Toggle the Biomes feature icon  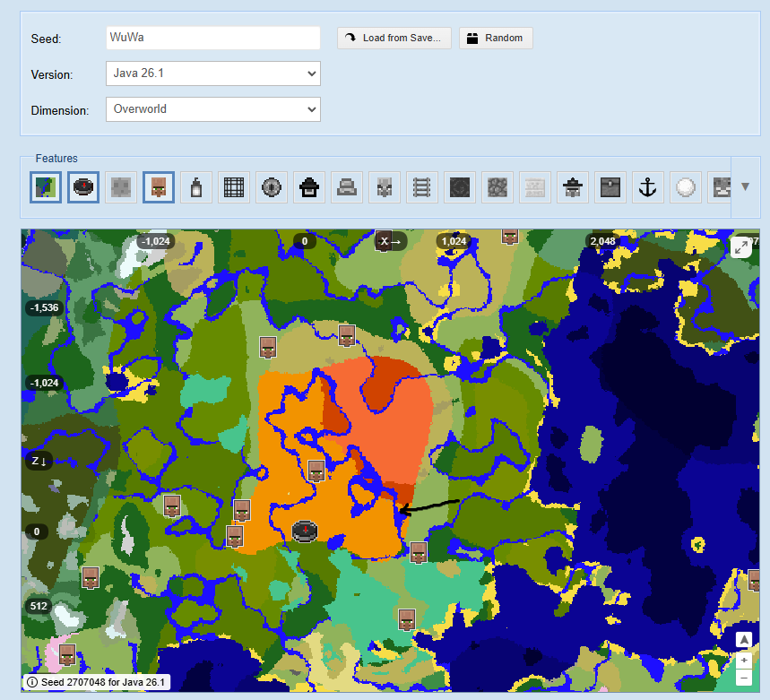tap(45, 187)
